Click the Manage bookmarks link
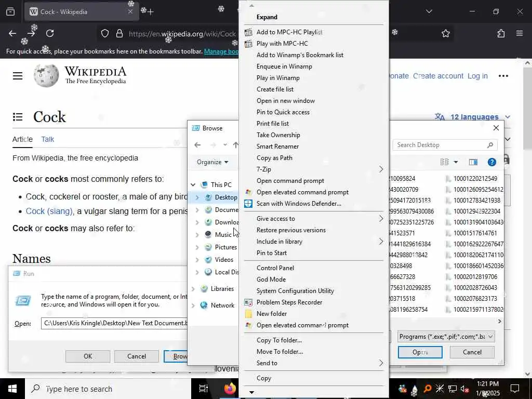532x399 pixels. 221,51
